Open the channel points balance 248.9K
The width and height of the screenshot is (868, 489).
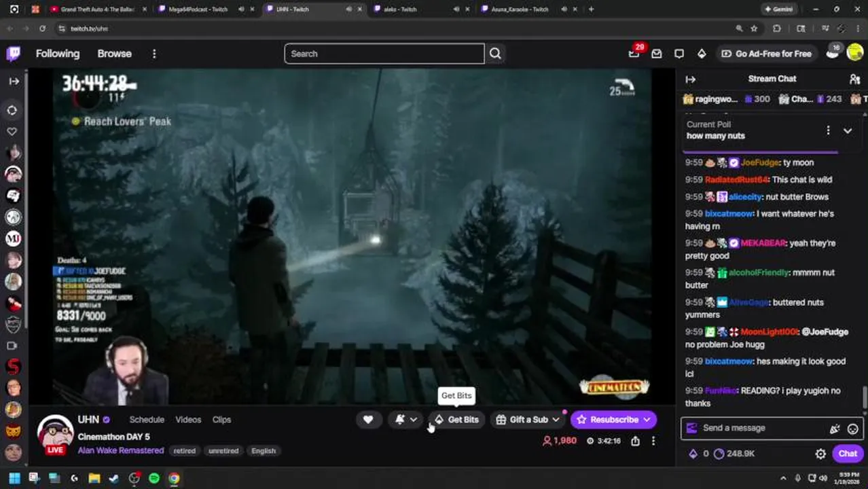tap(734, 454)
